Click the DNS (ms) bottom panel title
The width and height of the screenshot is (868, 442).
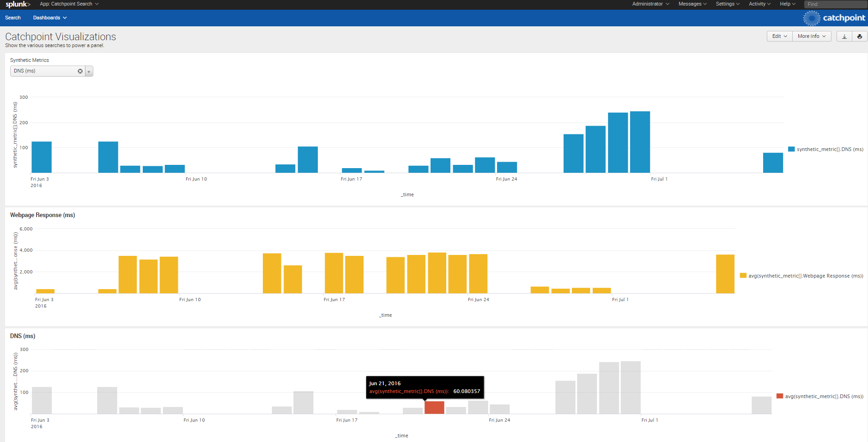tap(23, 336)
